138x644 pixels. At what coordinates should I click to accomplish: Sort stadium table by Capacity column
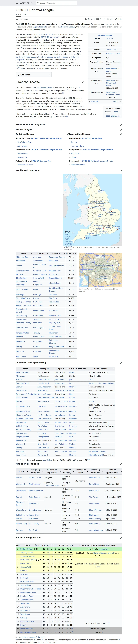(71, 254)
